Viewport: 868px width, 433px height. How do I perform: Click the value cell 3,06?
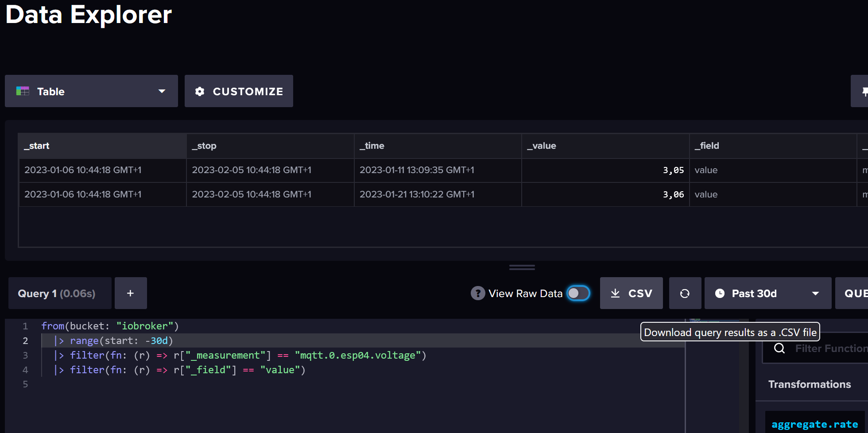605,194
